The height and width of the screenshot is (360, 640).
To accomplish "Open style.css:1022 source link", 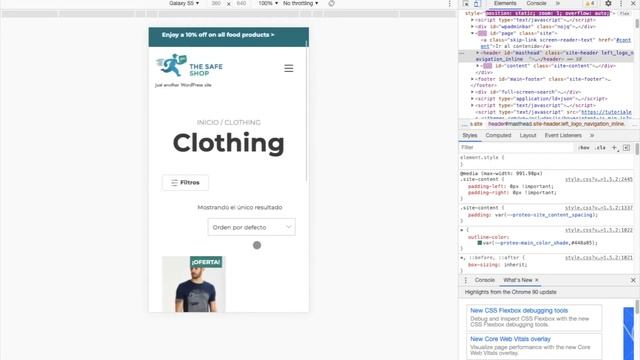I will [x=599, y=230].
